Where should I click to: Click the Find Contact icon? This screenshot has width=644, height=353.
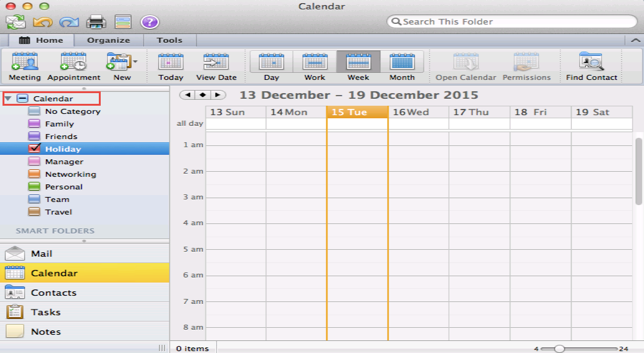pyautogui.click(x=591, y=62)
